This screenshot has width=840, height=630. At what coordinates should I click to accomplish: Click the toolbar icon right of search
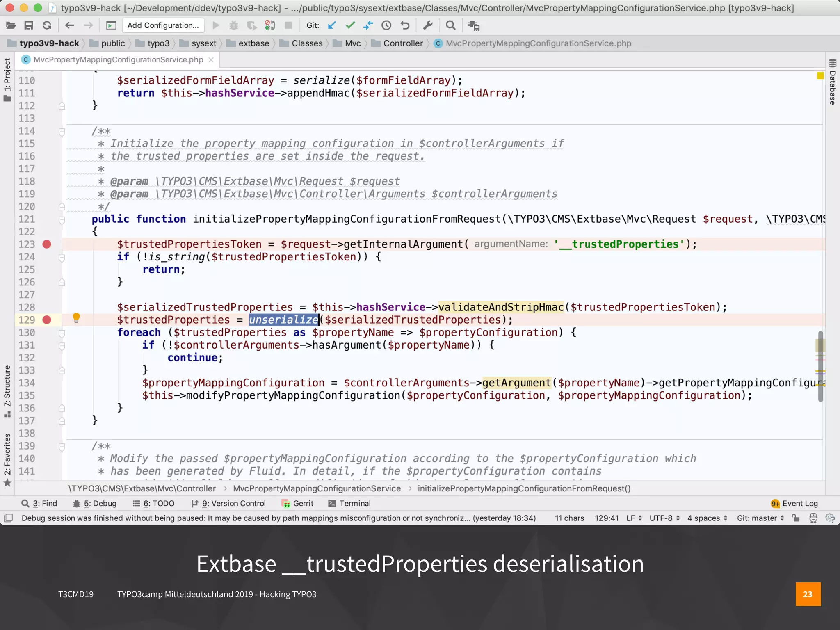point(474,25)
